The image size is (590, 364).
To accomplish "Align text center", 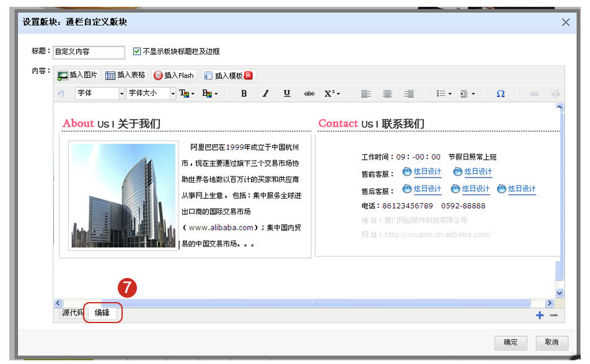I will pyautogui.click(x=387, y=93).
